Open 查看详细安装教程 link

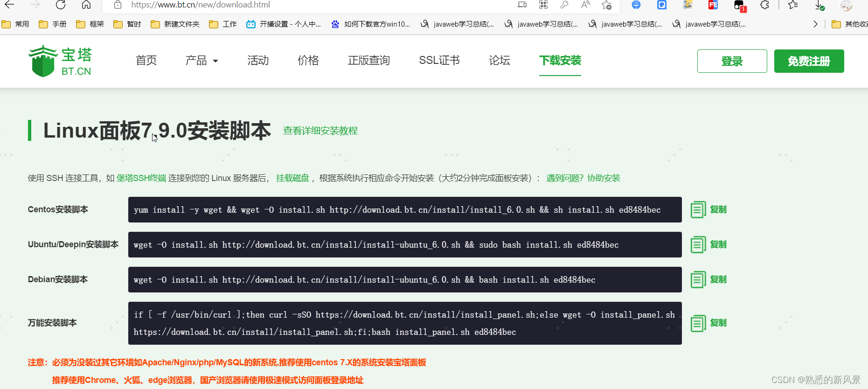coord(320,131)
